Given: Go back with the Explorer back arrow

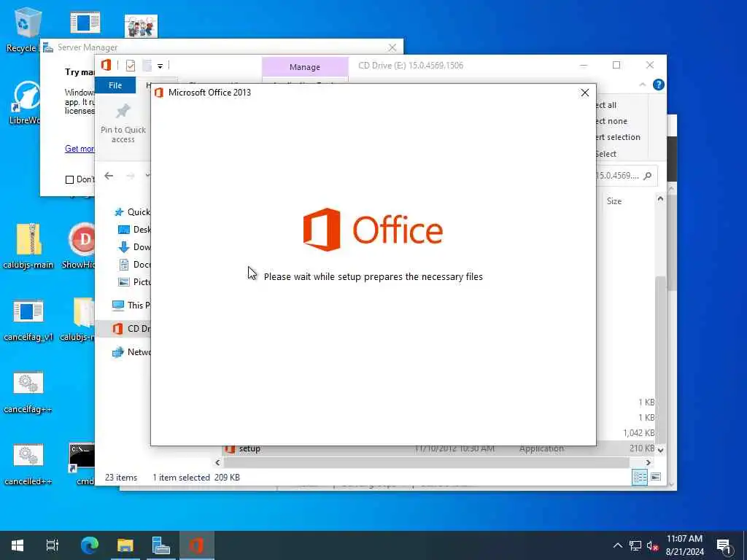Looking at the screenshot, I should (x=109, y=176).
